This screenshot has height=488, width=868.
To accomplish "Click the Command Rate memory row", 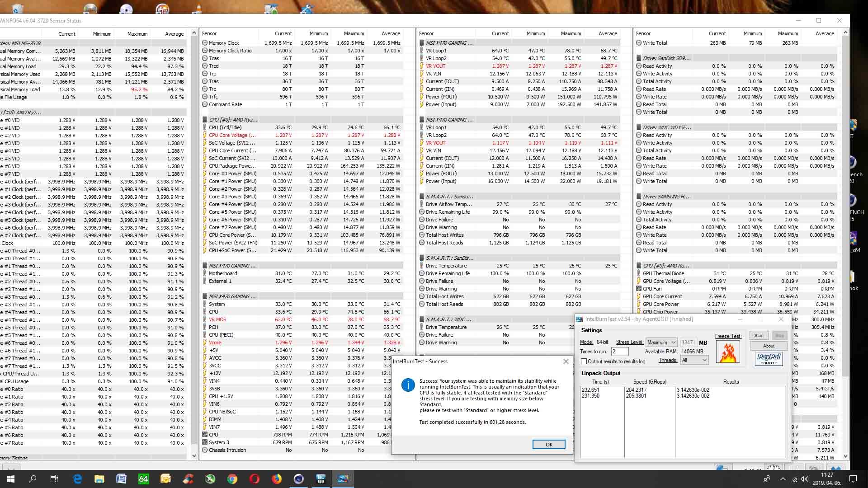I will [302, 104].
